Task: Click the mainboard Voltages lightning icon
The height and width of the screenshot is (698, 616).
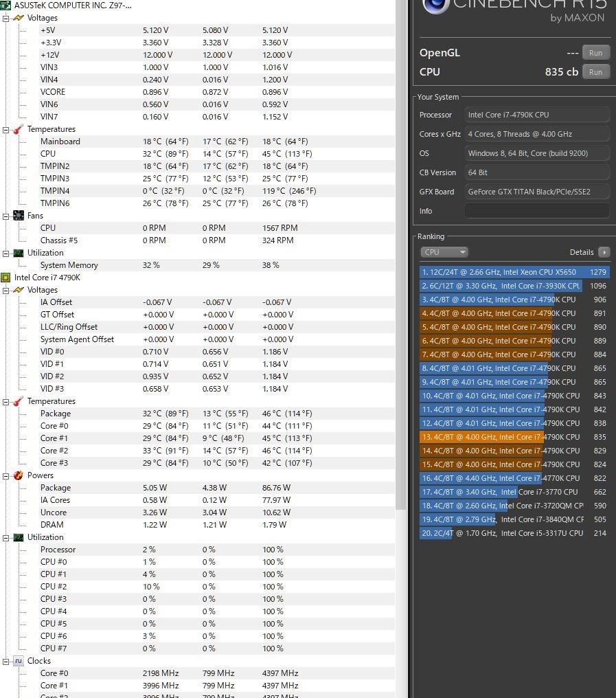Action: click(x=19, y=18)
